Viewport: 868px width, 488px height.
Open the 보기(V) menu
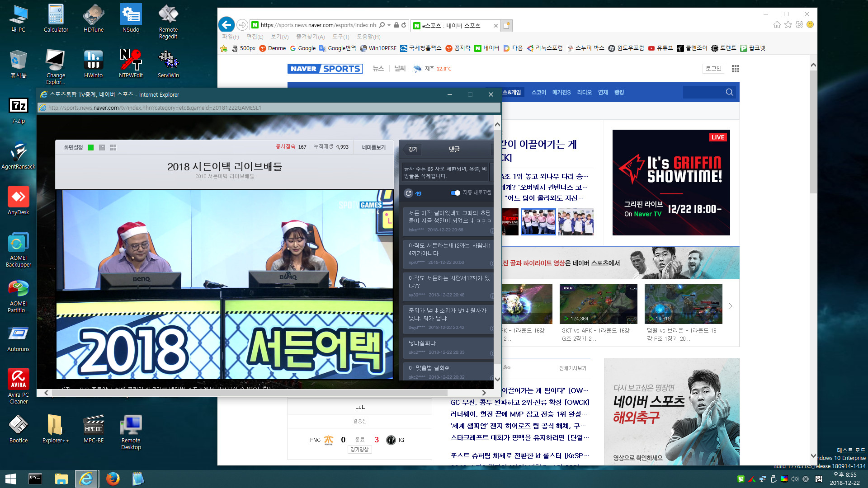[x=279, y=37]
